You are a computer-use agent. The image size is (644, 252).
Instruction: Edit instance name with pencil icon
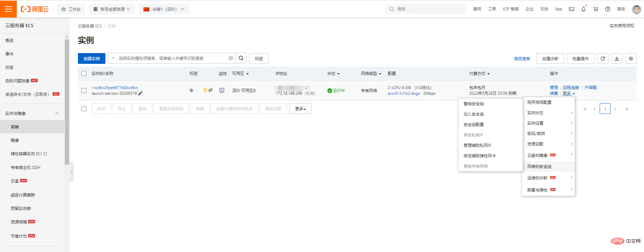(x=140, y=93)
